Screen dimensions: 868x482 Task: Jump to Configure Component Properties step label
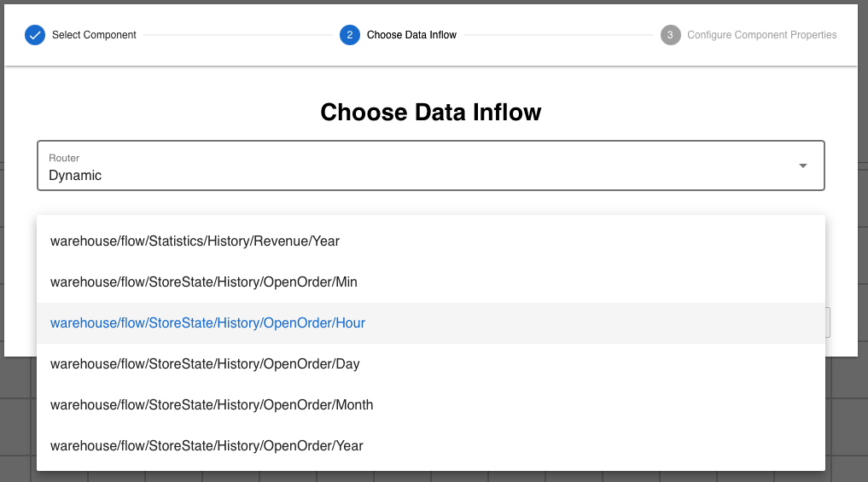point(761,35)
